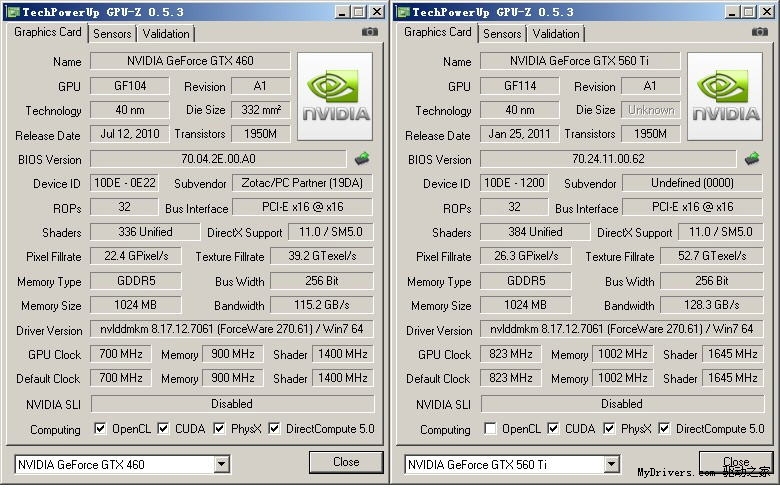Image resolution: width=780 pixels, height=488 pixels.
Task: Toggle DirectCompute 5.0 checkbox in GTX 460 window
Action: coord(274,429)
